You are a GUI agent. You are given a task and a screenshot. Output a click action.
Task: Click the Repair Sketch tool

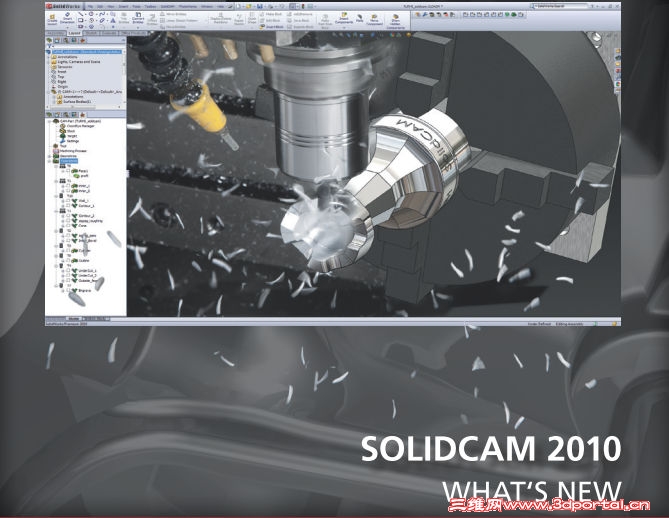239,20
